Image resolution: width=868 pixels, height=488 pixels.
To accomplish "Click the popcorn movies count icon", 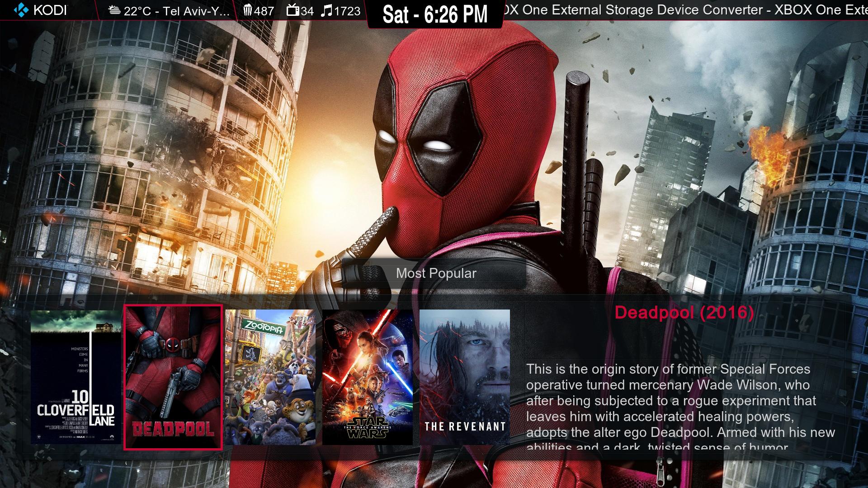I will pyautogui.click(x=248, y=10).
